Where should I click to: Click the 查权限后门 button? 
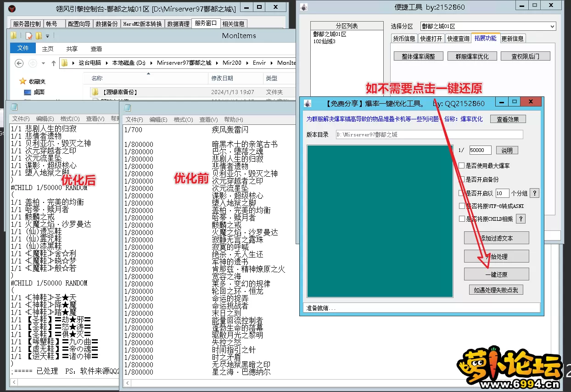526,56
